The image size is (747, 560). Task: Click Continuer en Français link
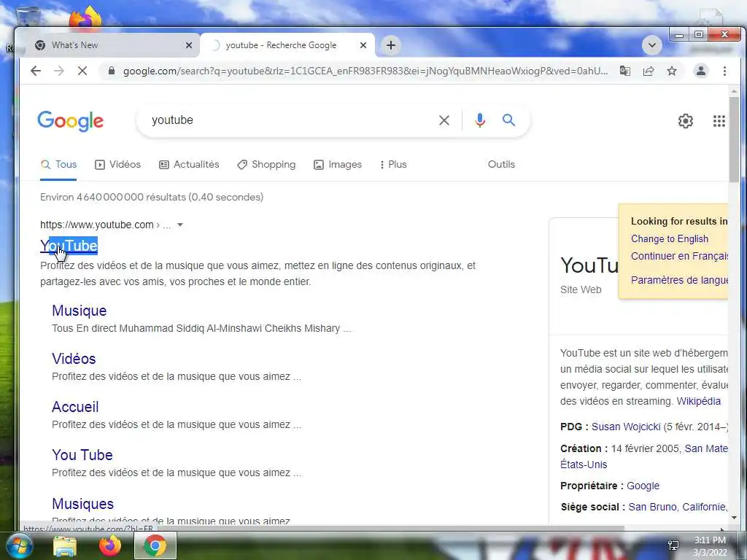(679, 256)
